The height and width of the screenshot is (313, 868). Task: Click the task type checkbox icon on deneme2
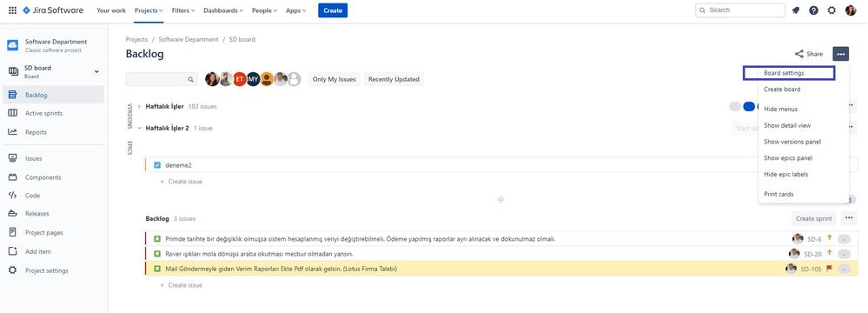[x=157, y=165]
